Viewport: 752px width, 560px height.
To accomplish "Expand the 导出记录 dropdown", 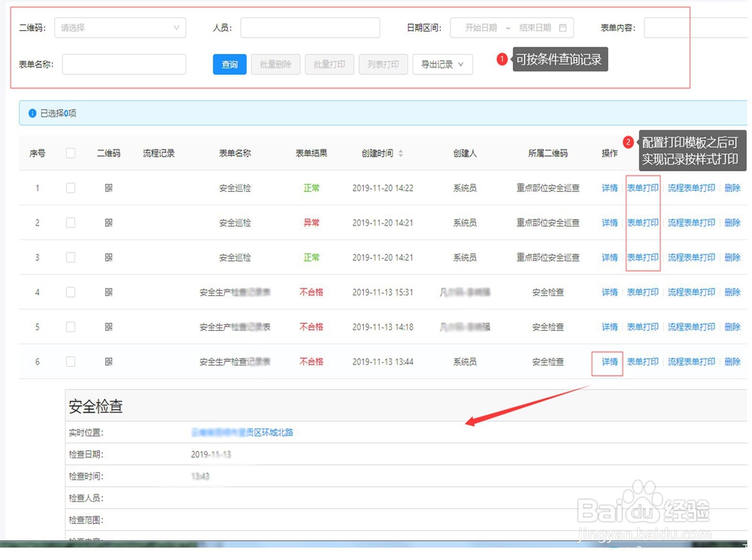I will pos(442,64).
